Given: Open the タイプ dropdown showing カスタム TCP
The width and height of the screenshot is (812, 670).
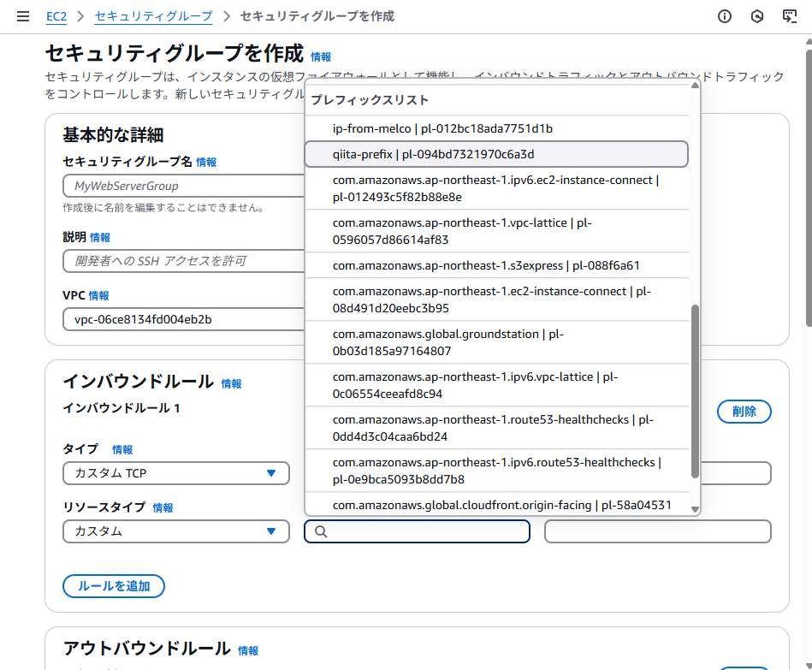Looking at the screenshot, I should (x=176, y=473).
